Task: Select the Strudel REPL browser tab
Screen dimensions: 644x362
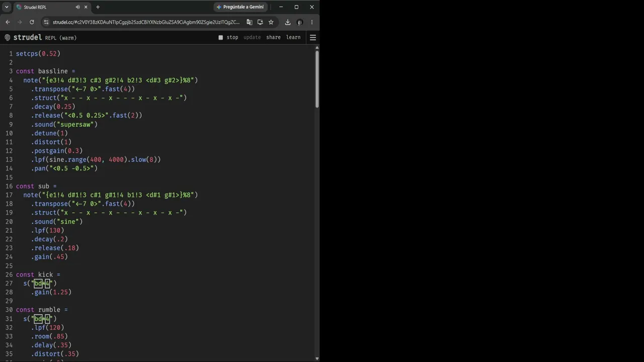Action: (52, 7)
